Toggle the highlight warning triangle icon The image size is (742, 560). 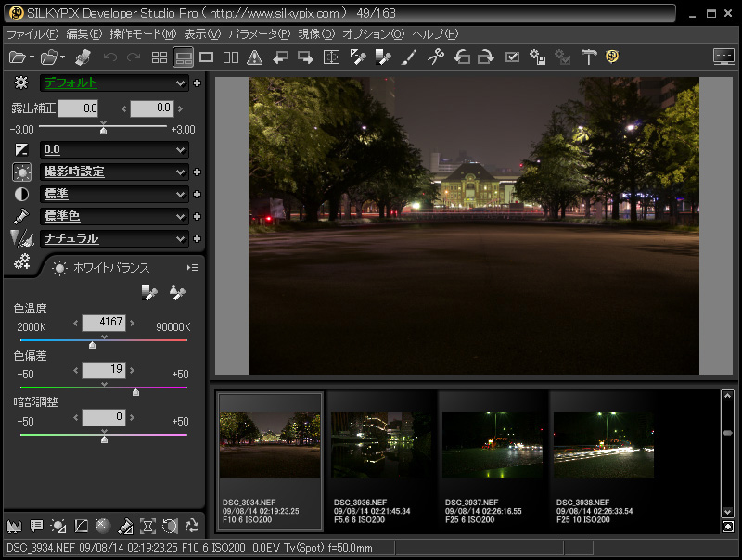click(253, 57)
